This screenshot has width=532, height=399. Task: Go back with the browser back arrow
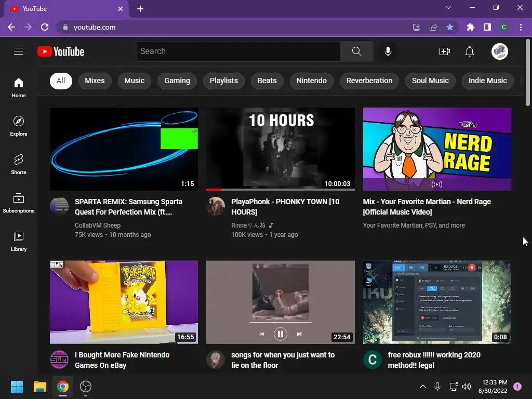(x=11, y=27)
